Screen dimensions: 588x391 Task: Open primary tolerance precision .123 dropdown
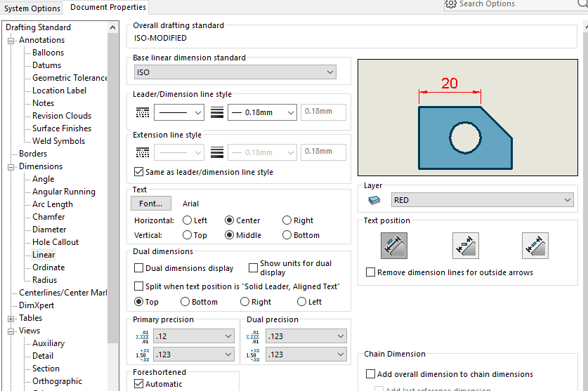195,354
